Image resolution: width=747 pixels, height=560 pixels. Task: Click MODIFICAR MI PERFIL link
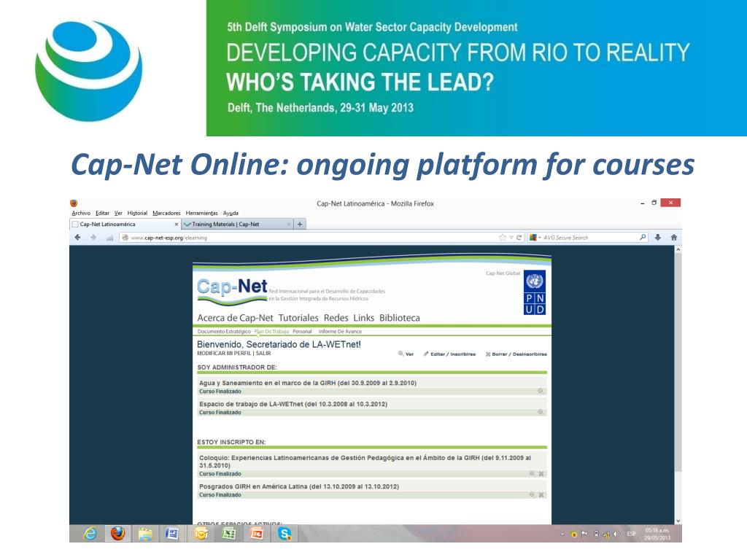pos(224,354)
